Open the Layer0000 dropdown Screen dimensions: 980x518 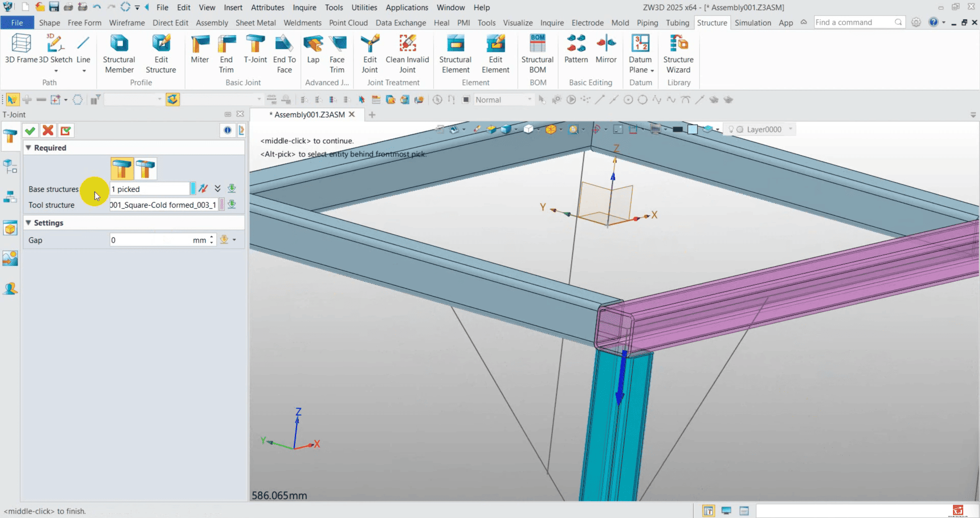[x=790, y=130]
